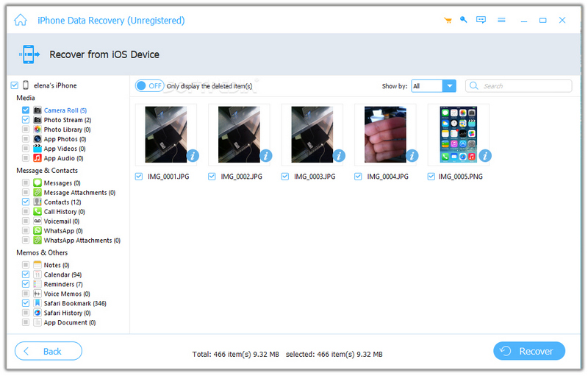Viewport: 588px width, 376px height.
Task: Open the hamburger menu icon
Action: pos(501,20)
